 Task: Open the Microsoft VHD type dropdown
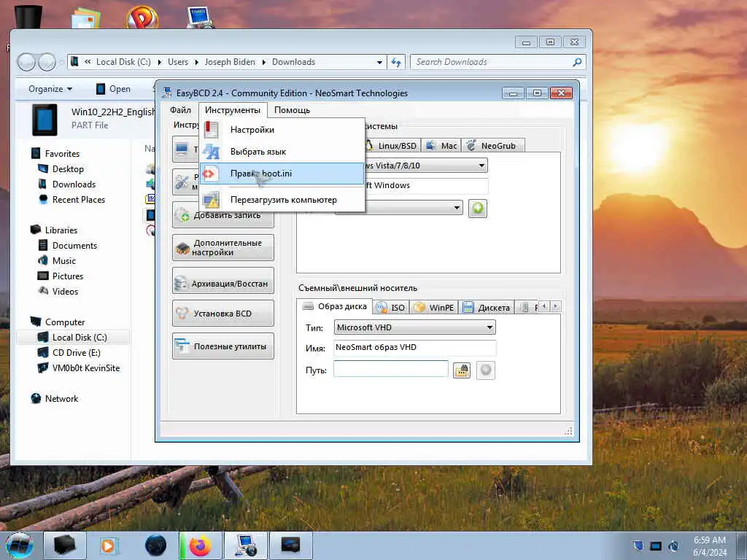(x=414, y=327)
